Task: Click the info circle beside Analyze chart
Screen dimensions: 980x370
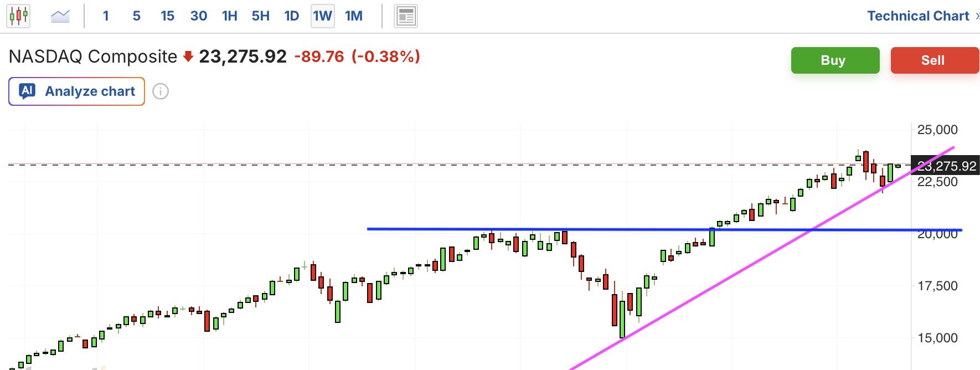Action: click(x=161, y=91)
